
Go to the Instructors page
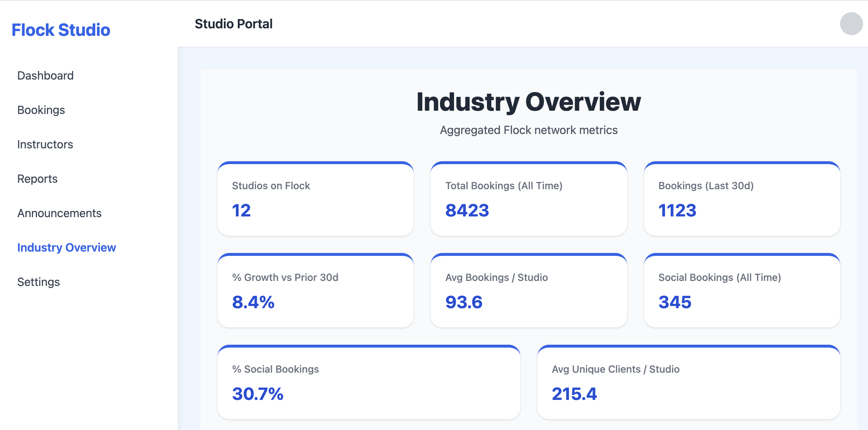tap(45, 144)
